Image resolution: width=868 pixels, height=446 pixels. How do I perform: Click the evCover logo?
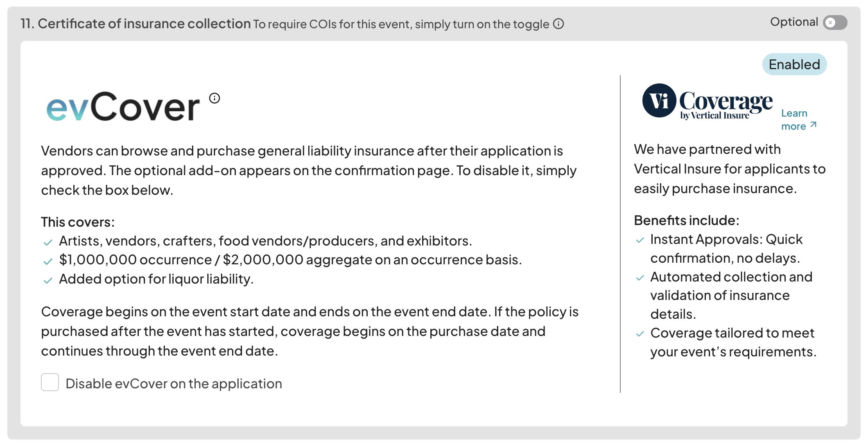(x=123, y=106)
